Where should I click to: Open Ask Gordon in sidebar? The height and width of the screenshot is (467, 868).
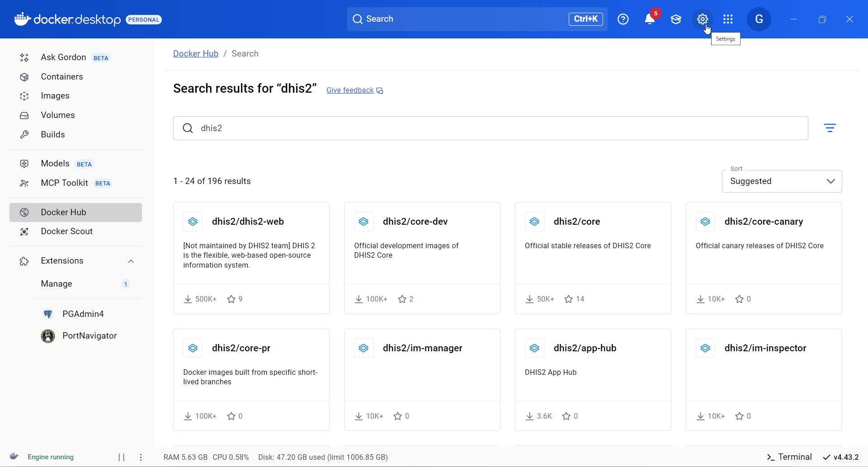(75, 57)
